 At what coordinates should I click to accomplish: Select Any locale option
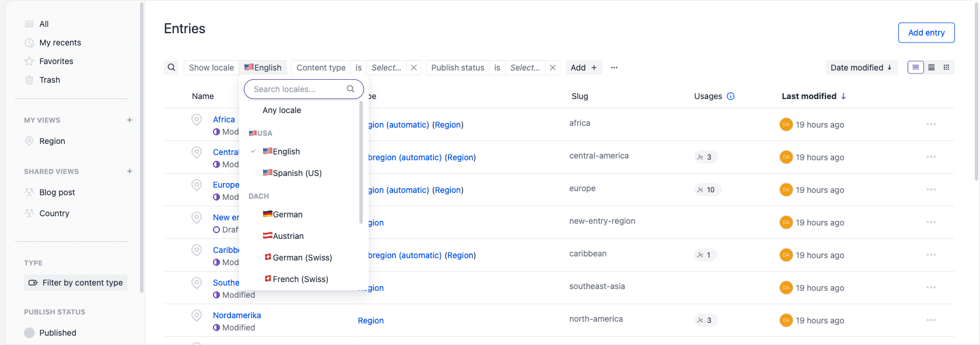[282, 110]
